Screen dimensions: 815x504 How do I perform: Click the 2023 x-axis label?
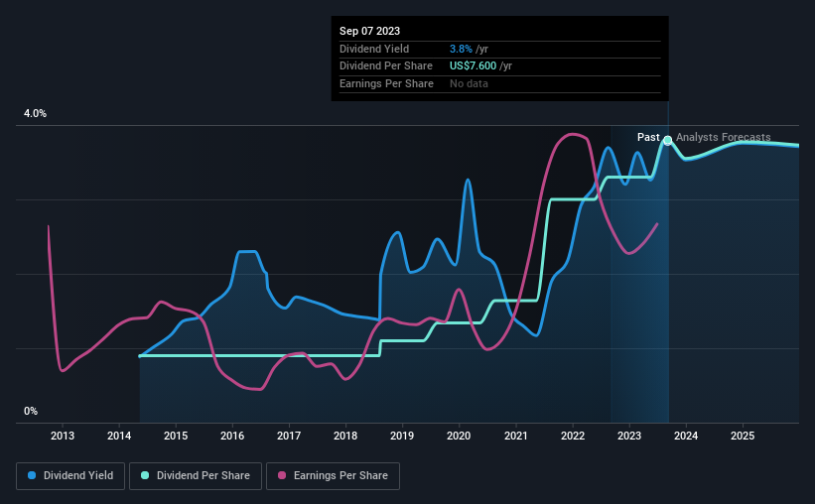tap(629, 436)
